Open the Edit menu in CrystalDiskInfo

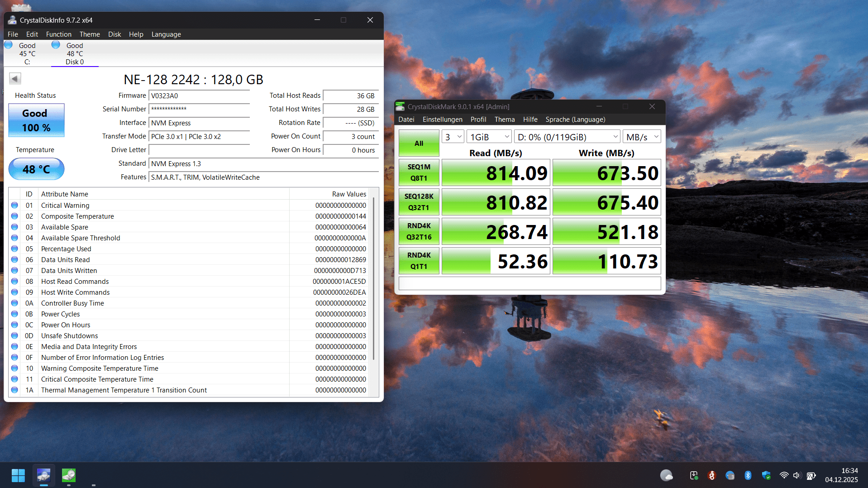32,34
